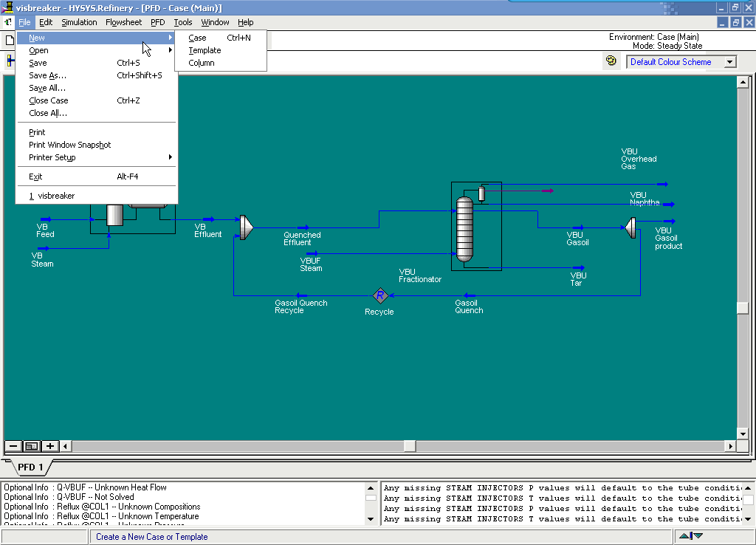Click trace window scrollbar up arrow
This screenshot has height=545, width=756.
coord(748,487)
